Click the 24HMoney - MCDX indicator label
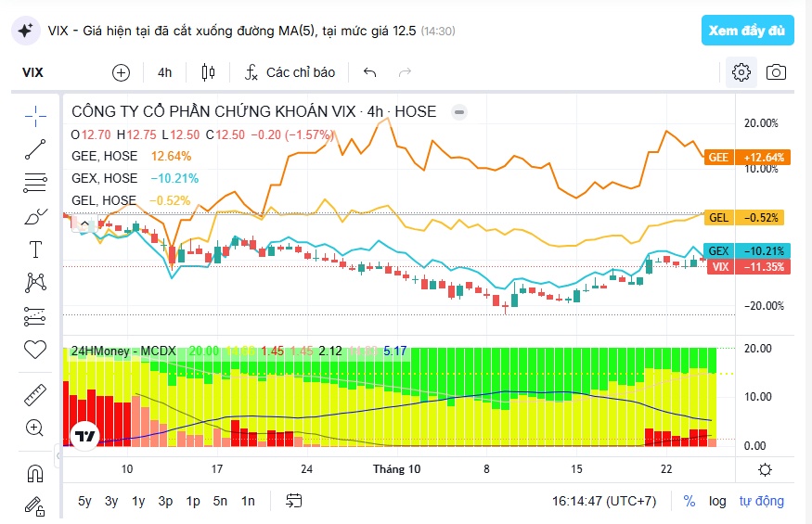812x524 pixels. point(123,351)
